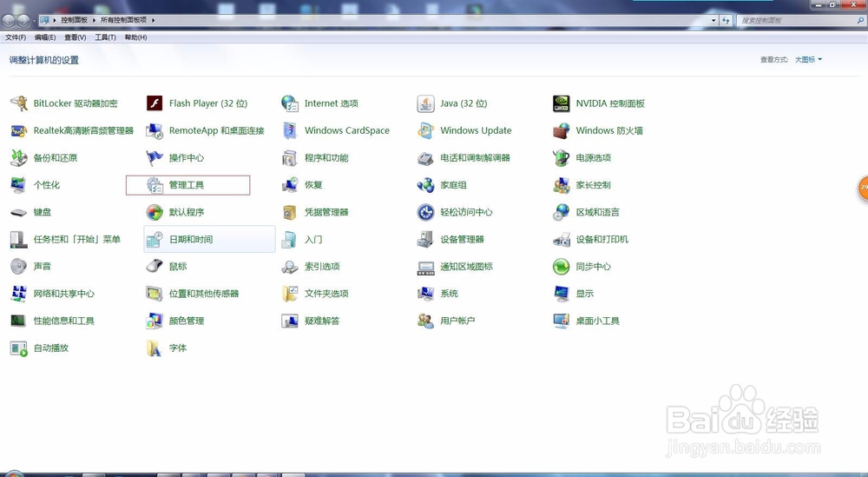Open the RemoteApp 和桌面连接 icon
868x477 pixels.
point(155,130)
